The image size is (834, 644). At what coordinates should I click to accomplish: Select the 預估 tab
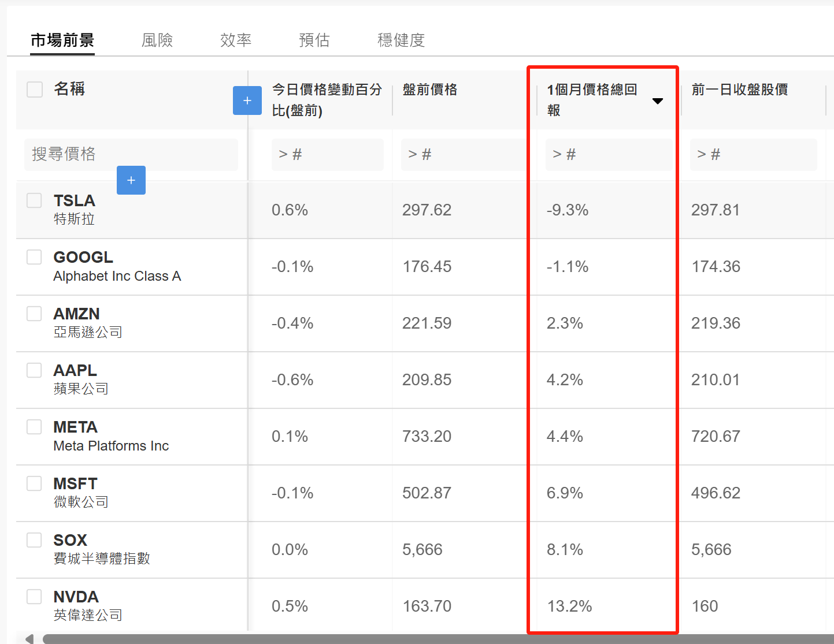click(314, 40)
